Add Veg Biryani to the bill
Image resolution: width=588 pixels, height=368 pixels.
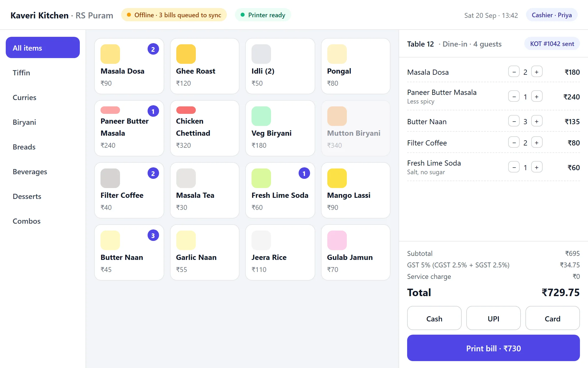point(280,128)
